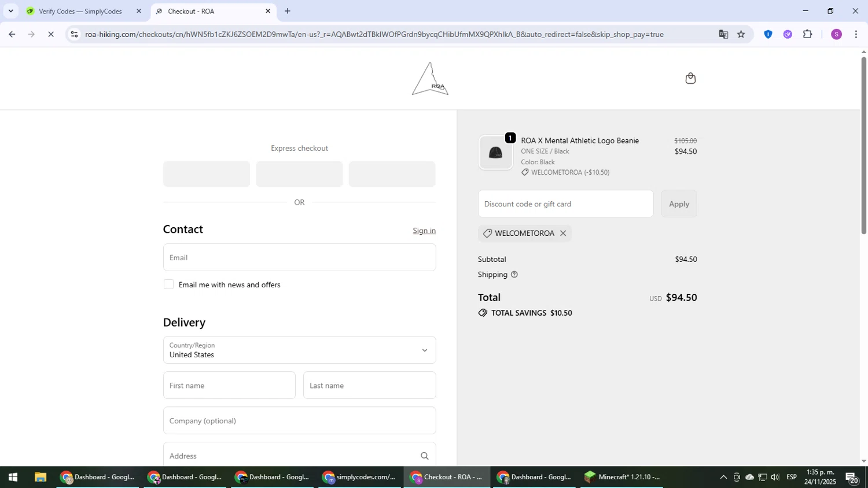The width and height of the screenshot is (868, 488).
Task: Close the Checkout - ROA tab
Action: pyautogui.click(x=268, y=11)
